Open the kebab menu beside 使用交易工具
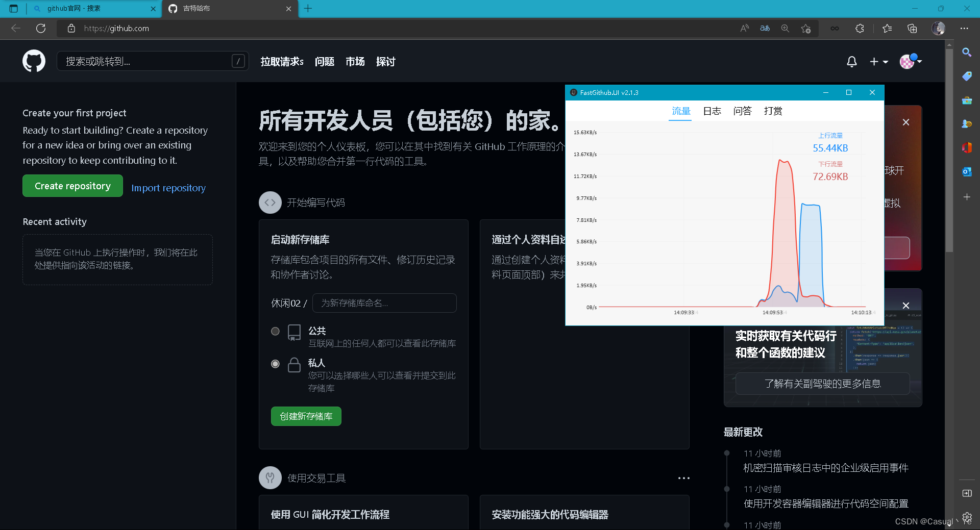 (684, 478)
